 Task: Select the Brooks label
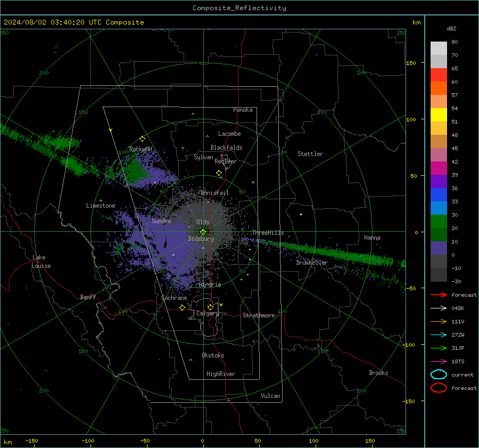[378, 373]
